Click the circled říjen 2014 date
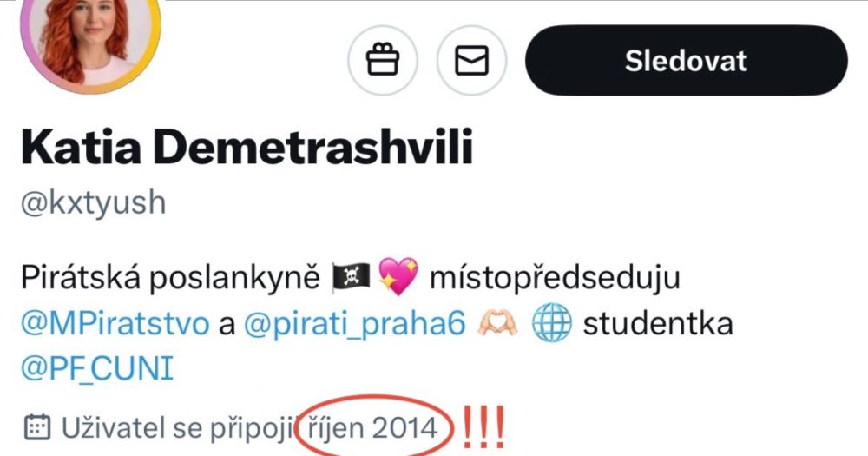 click(372, 427)
